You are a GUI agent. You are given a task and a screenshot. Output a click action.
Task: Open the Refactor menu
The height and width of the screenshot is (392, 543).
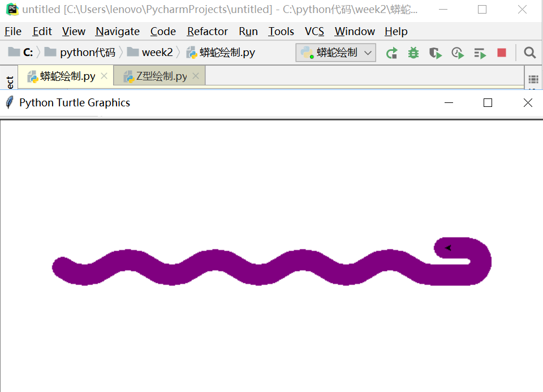pos(208,32)
